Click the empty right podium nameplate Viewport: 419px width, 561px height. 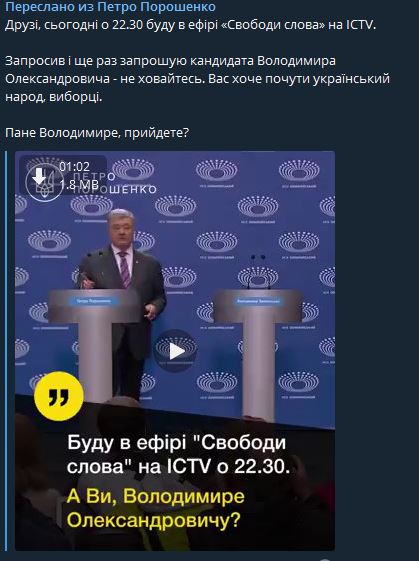[x=258, y=301]
